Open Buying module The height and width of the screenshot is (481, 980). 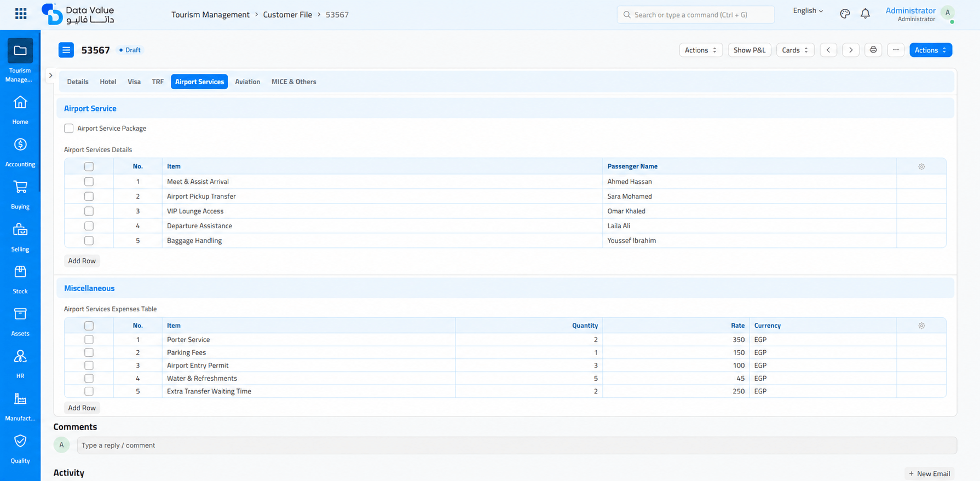(20, 195)
